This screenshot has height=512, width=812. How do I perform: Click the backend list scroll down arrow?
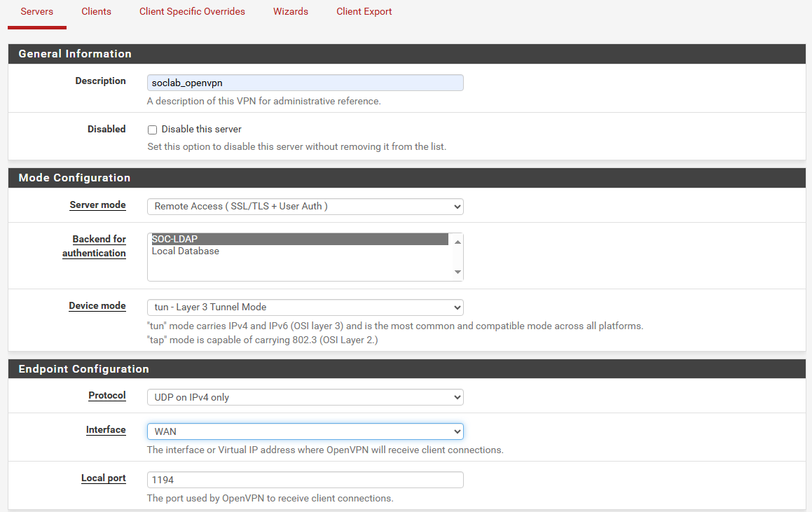click(457, 272)
